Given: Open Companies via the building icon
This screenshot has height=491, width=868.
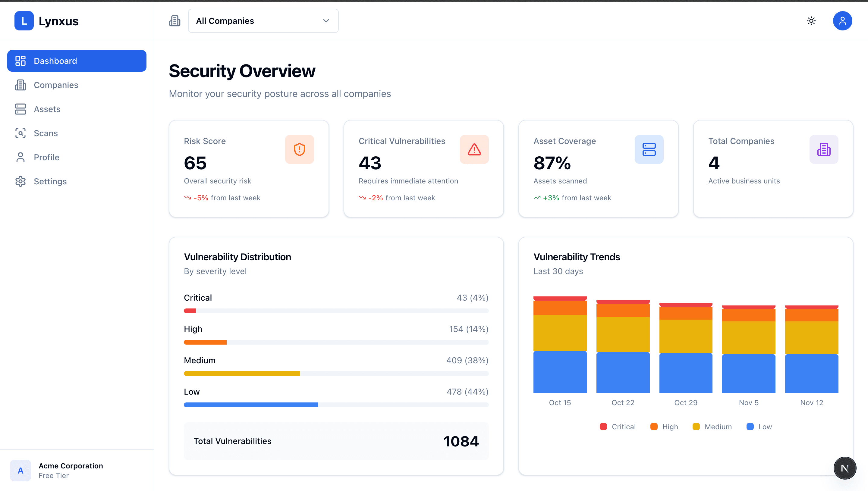Looking at the screenshot, I should pos(20,85).
